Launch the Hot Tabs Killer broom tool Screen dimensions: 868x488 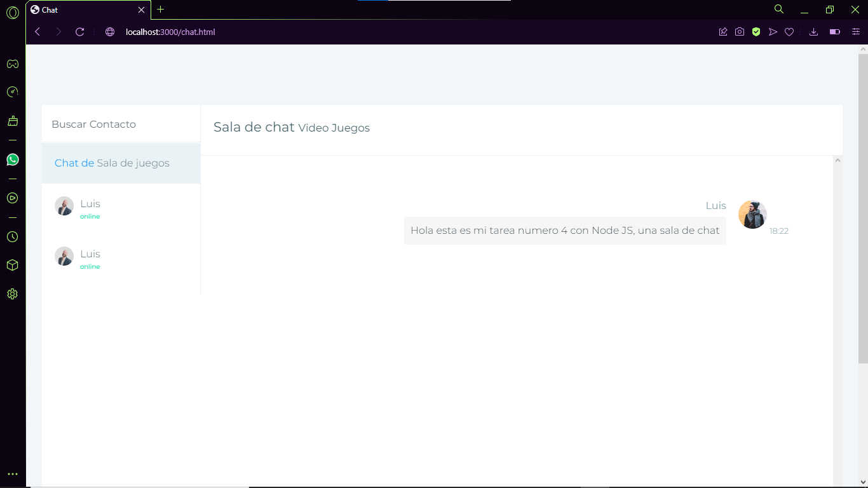pyautogui.click(x=13, y=119)
